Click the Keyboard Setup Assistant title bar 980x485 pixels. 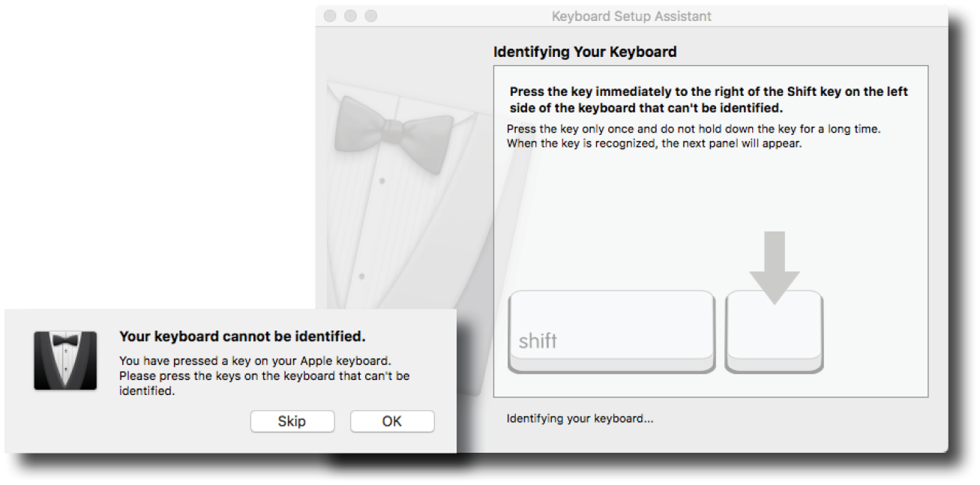(631, 16)
